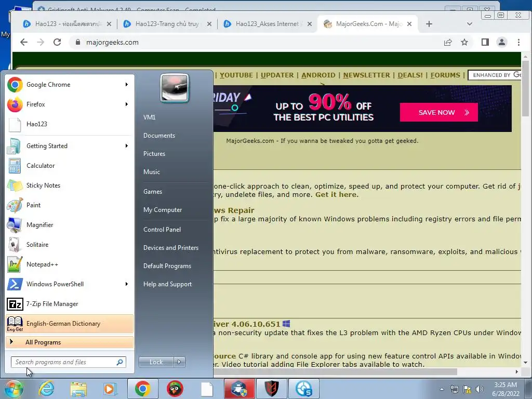Viewport: 532px width, 399px height.
Task: Switch to the first Hao123 tab
Action: coord(67,24)
